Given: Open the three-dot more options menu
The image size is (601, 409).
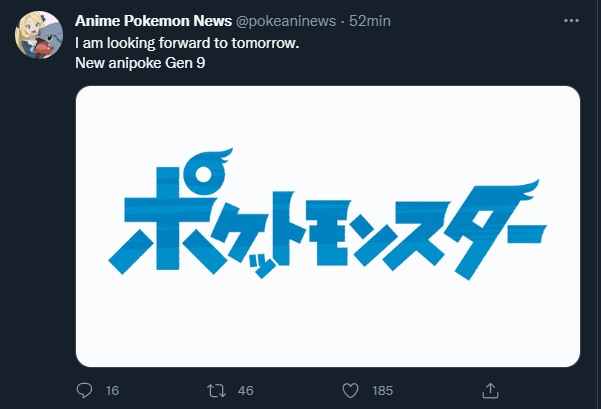Looking at the screenshot, I should point(571,21).
